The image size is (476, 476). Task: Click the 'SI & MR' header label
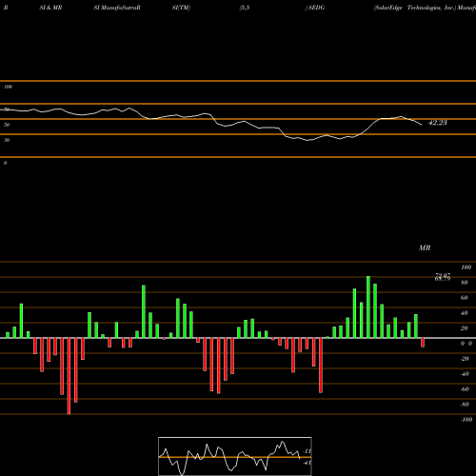click(50, 8)
